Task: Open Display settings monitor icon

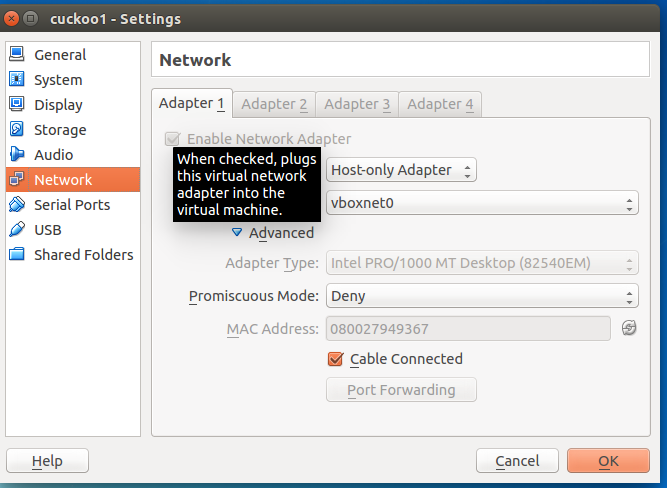Action: click(17, 104)
